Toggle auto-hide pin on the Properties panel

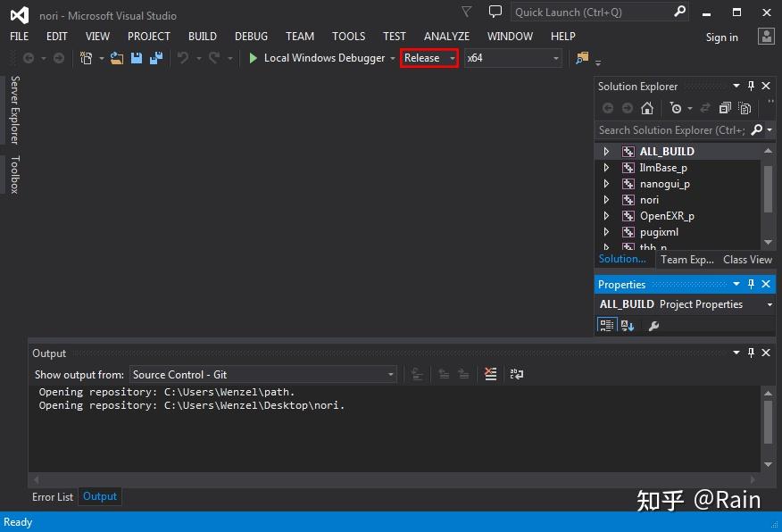(x=752, y=284)
